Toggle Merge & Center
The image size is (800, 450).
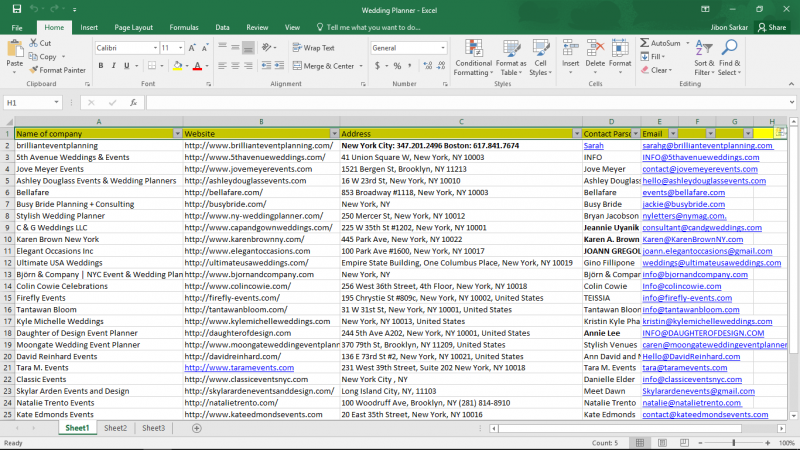pyautogui.click(x=323, y=66)
